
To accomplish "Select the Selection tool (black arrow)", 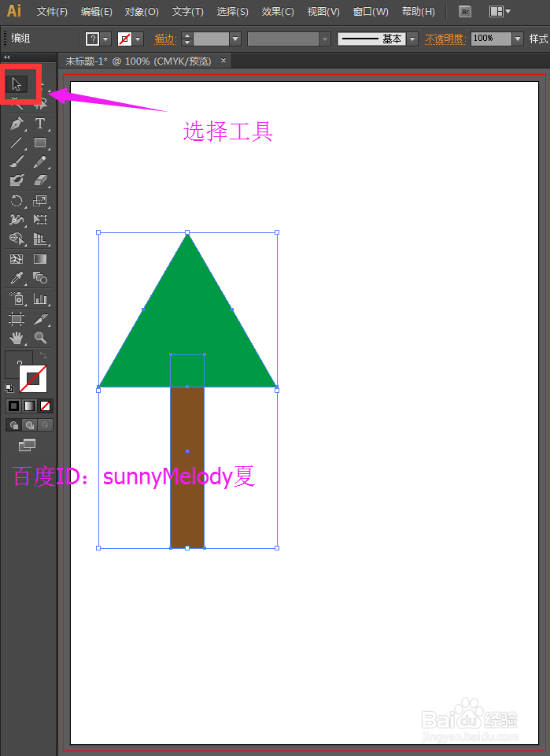I will click(x=17, y=84).
